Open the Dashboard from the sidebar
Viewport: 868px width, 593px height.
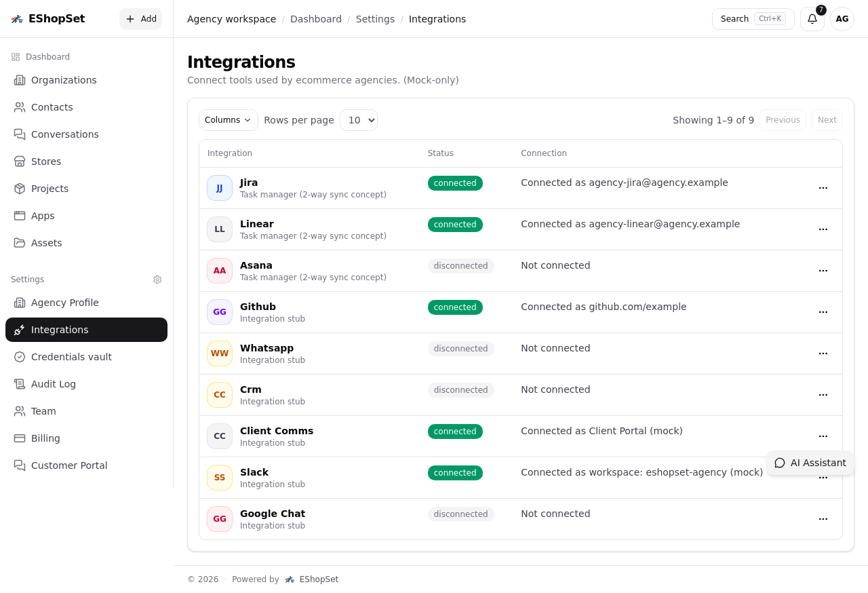click(48, 56)
